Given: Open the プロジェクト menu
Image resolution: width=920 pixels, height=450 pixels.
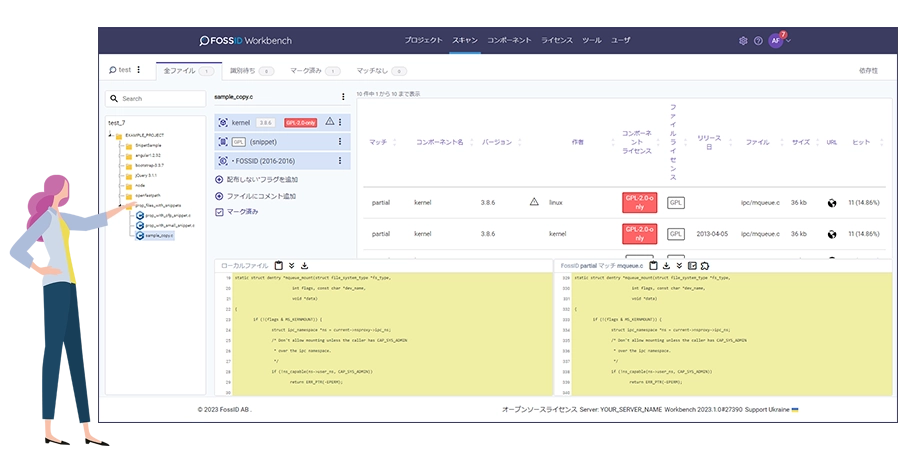Looking at the screenshot, I should (423, 40).
